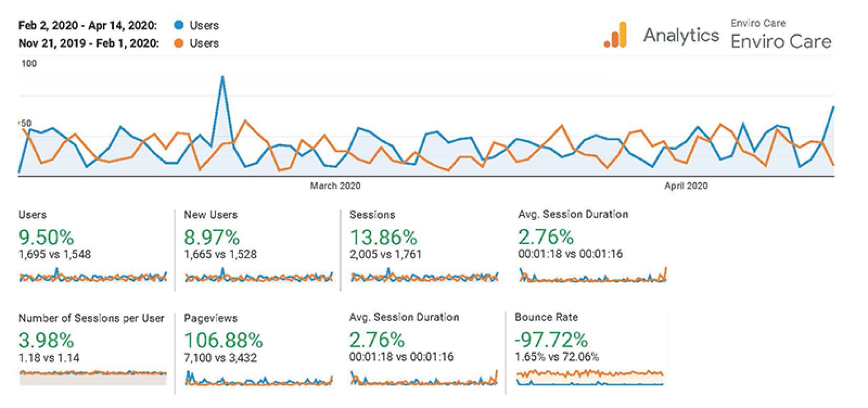The image size is (868, 408).
Task: Click the Users metric heading
Action: coord(33,215)
